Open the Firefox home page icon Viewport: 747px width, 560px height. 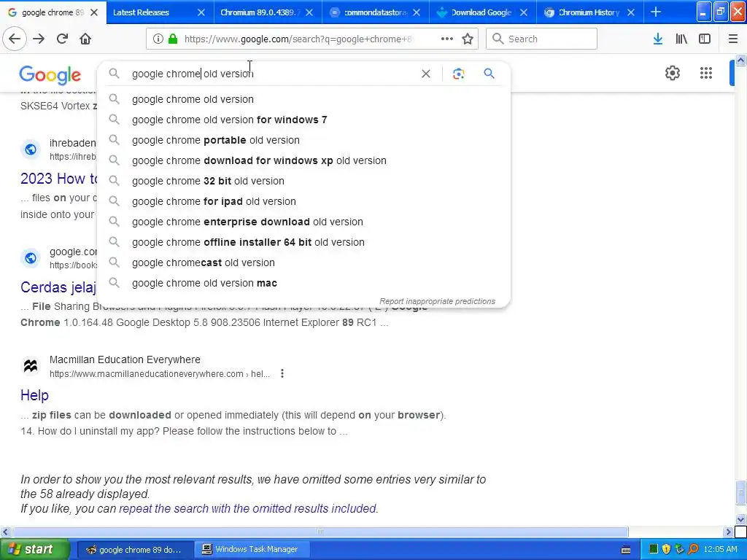coord(85,39)
